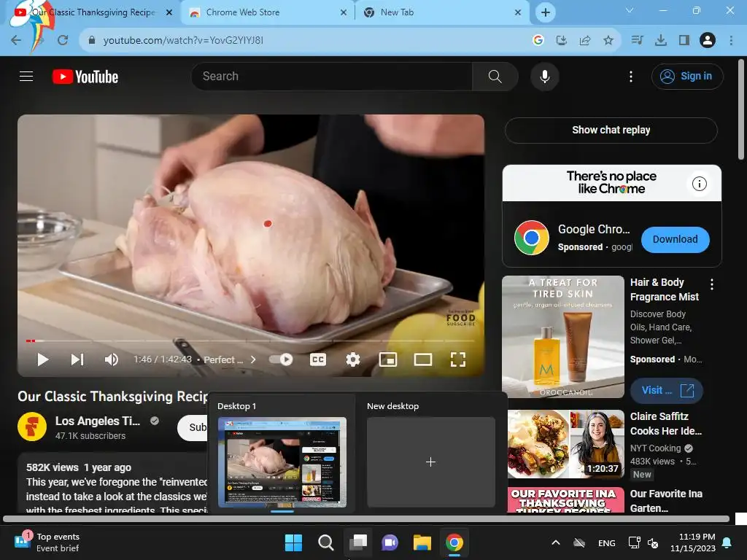Click the Task View taskbar icon

pos(358,542)
